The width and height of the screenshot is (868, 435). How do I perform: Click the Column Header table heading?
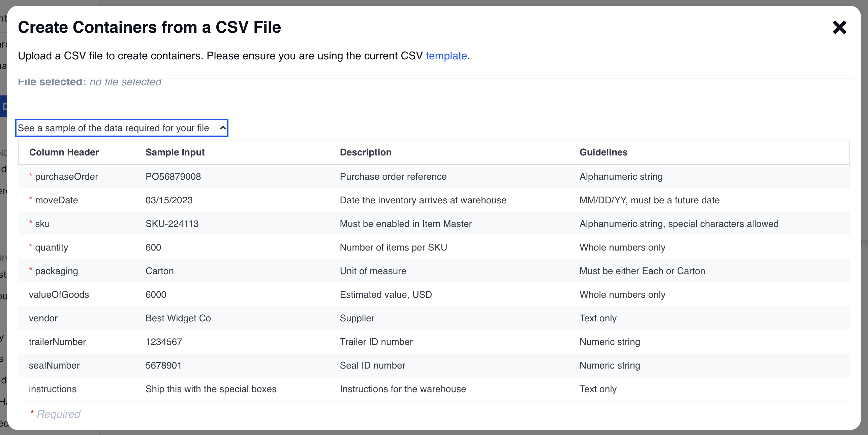click(x=64, y=152)
